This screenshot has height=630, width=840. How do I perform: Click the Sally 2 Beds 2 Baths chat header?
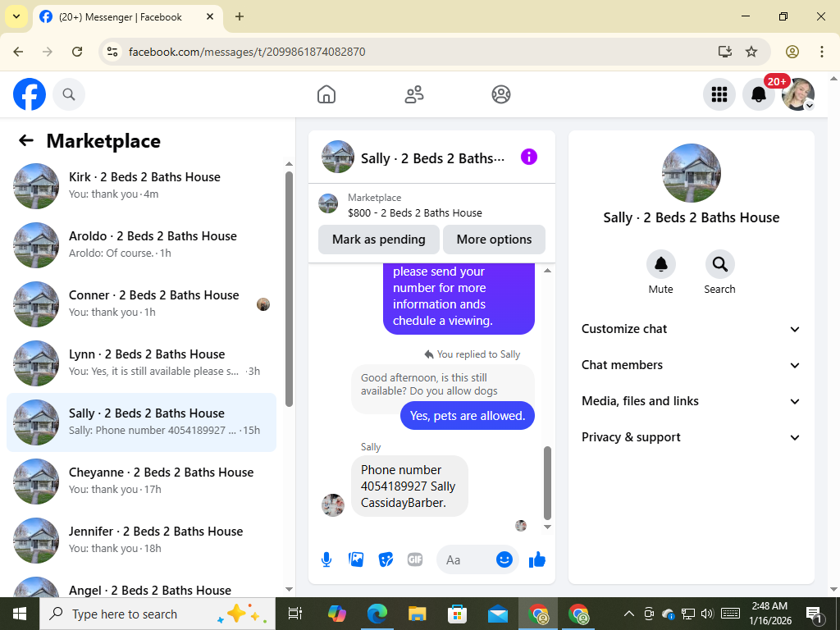pos(413,157)
